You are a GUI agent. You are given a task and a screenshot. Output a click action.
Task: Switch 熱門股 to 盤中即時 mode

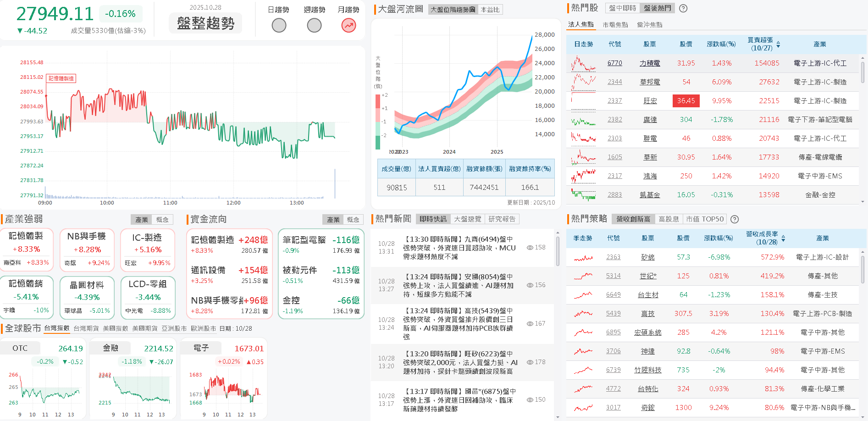click(x=622, y=8)
